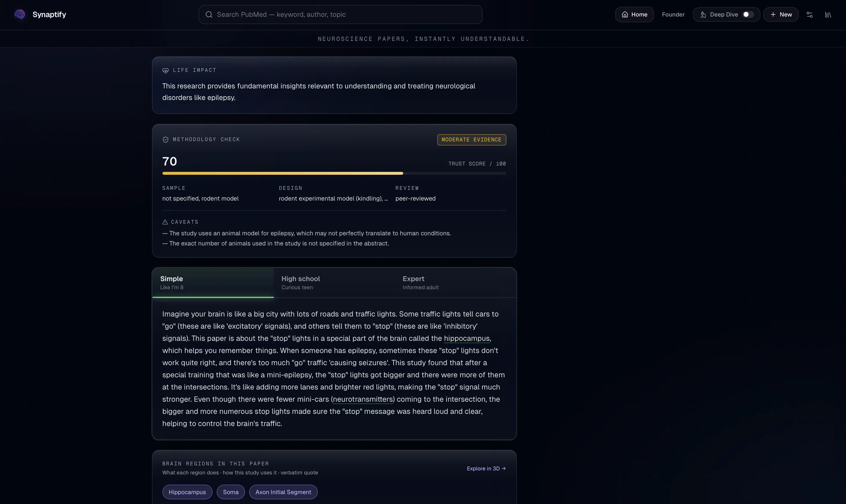Image resolution: width=846 pixels, height=504 pixels.
Task: Click the caveat about animal model translation
Action: [307, 233]
